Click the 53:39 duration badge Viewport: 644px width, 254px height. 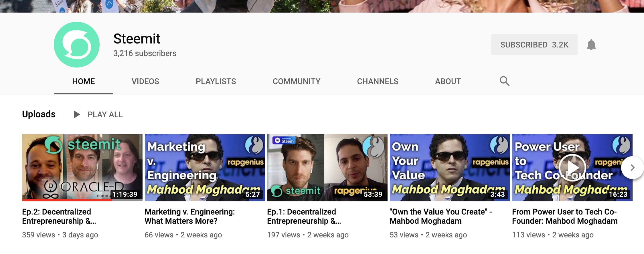(373, 195)
